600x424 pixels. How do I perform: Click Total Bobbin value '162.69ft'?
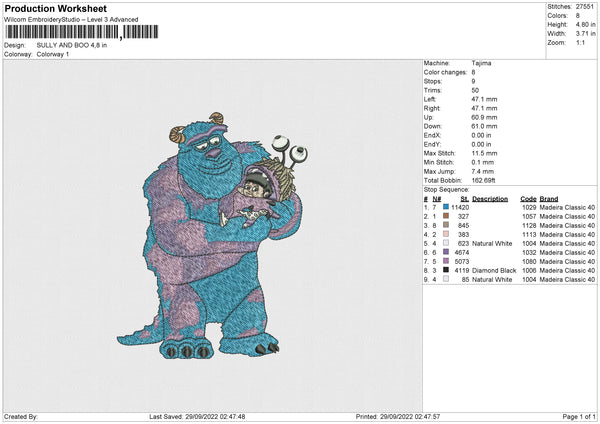click(483, 180)
